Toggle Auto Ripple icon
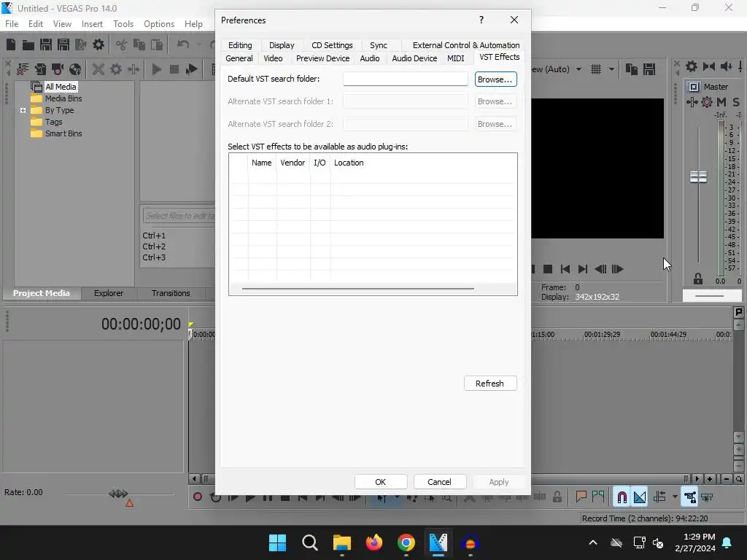This screenshot has height=560, width=747. [659, 497]
